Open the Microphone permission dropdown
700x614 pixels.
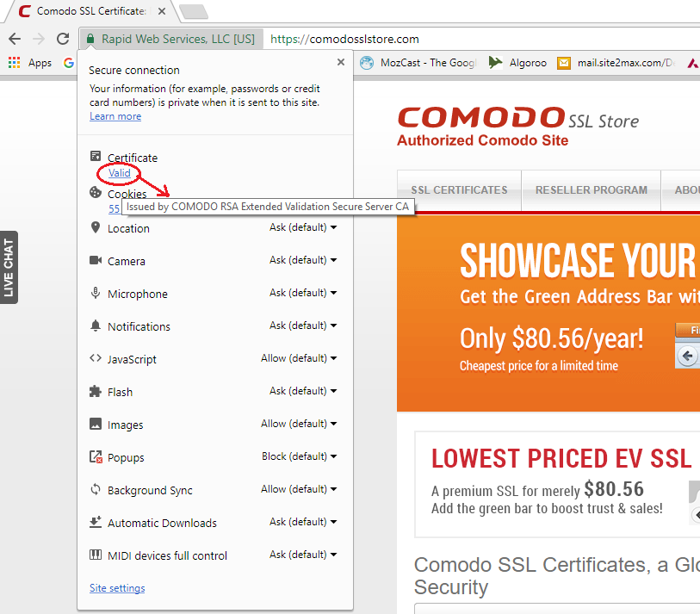point(303,293)
